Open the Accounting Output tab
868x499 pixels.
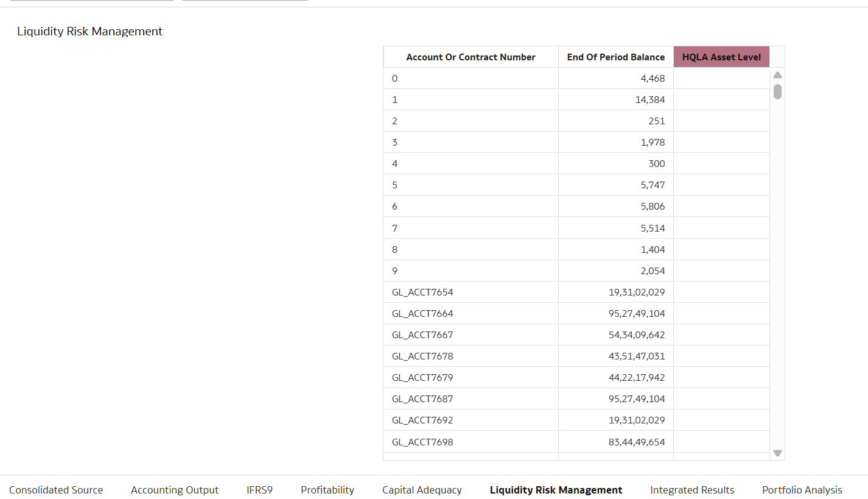click(174, 489)
